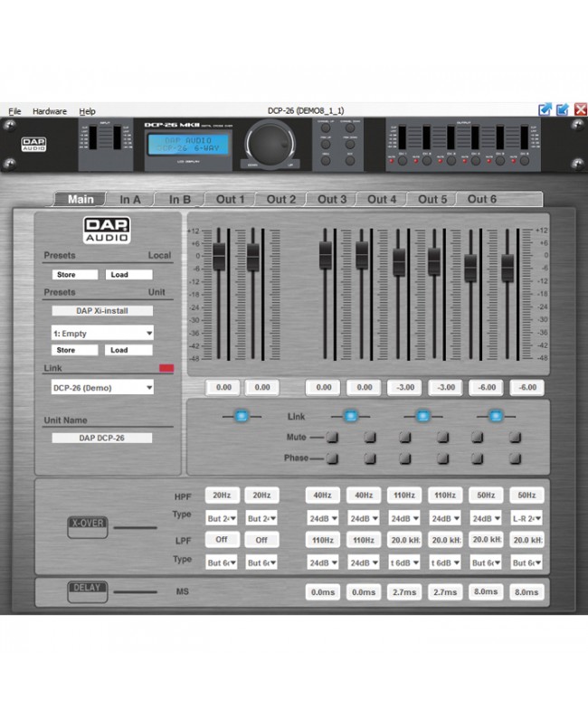The width and height of the screenshot is (588, 718).
Task: Invert phase on output channel 1
Action: pos(333,458)
